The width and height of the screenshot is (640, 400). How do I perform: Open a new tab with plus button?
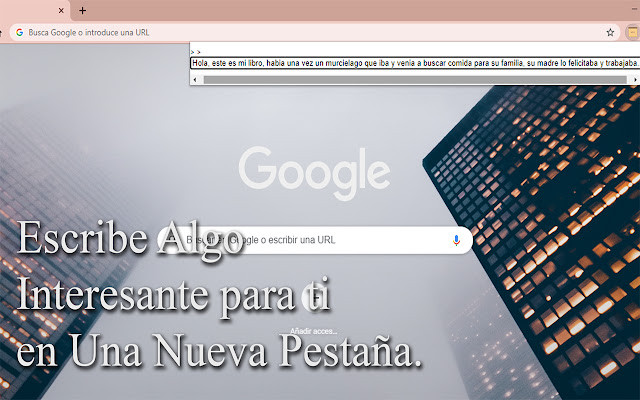pyautogui.click(x=82, y=11)
